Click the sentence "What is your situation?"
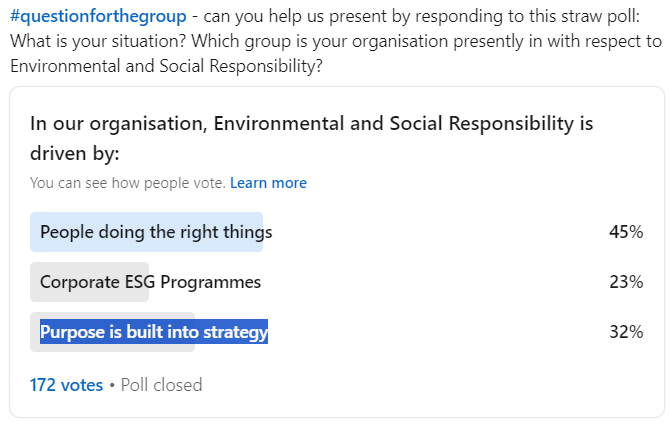Viewport: 671px width, 422px height. coord(98,42)
